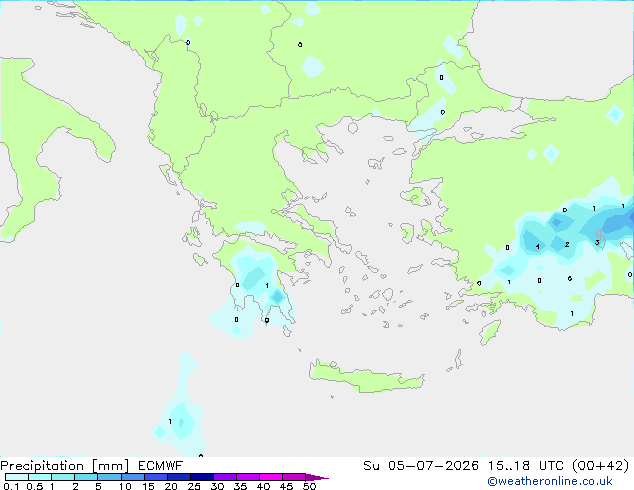Pick the 45–50 mm legend swatch
This screenshot has height=490, width=634.
(x=294, y=477)
